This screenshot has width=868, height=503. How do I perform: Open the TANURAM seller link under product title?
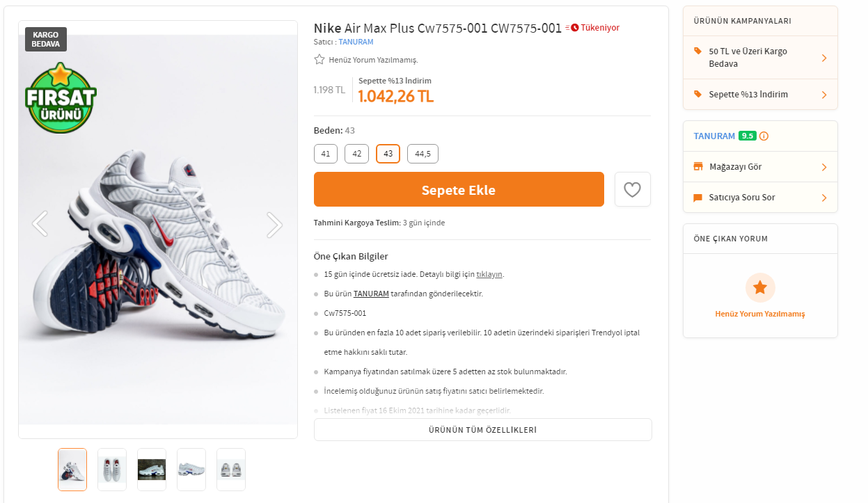pyautogui.click(x=356, y=42)
